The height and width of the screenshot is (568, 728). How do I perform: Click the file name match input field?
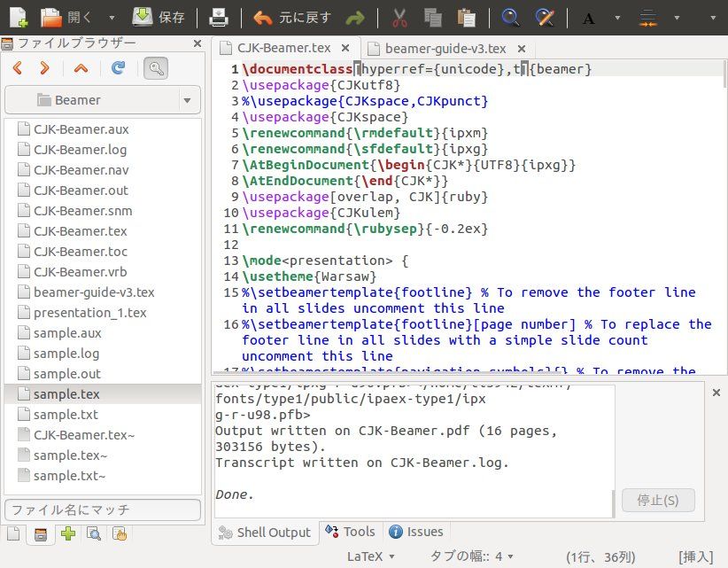[102, 510]
